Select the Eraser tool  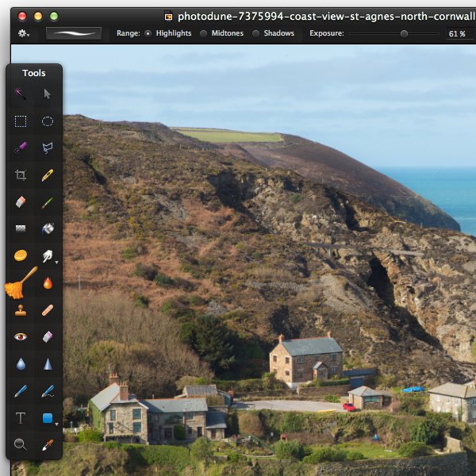click(21, 202)
